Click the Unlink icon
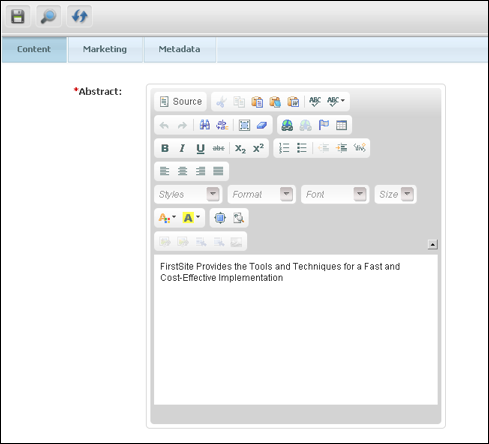 (x=305, y=125)
